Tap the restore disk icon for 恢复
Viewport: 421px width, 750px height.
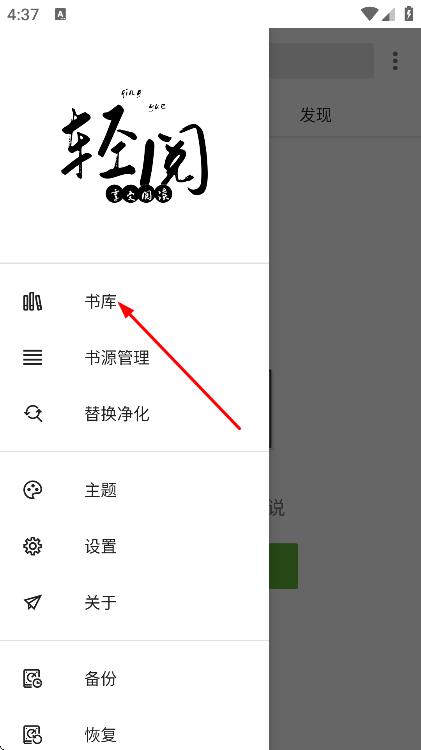pos(33,734)
